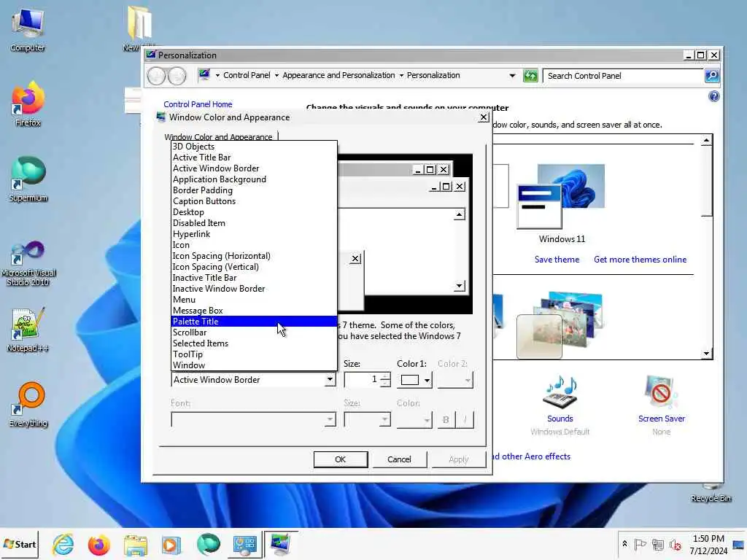Select Message Box list entry
Viewport: 747px width, 560px height.
254,311
